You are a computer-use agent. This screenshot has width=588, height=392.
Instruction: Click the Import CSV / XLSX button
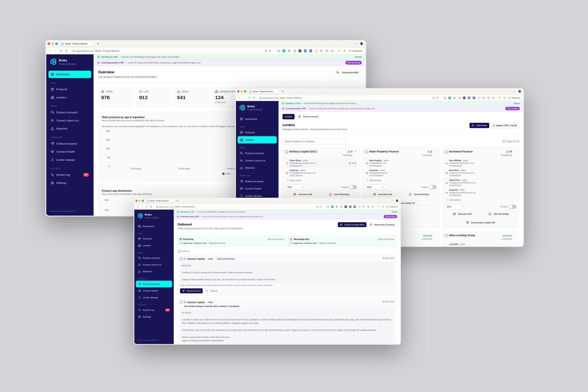coord(505,125)
